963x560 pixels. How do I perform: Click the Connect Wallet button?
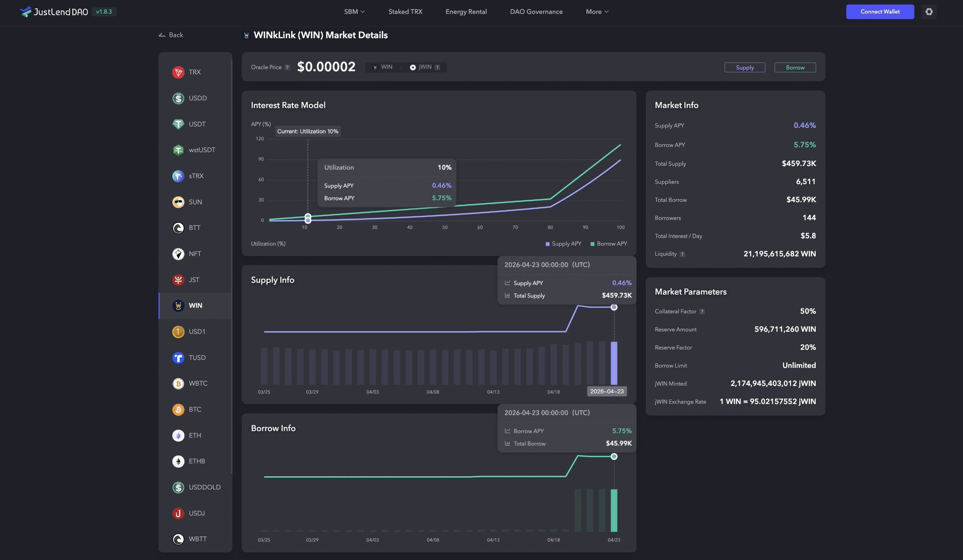[x=880, y=12]
